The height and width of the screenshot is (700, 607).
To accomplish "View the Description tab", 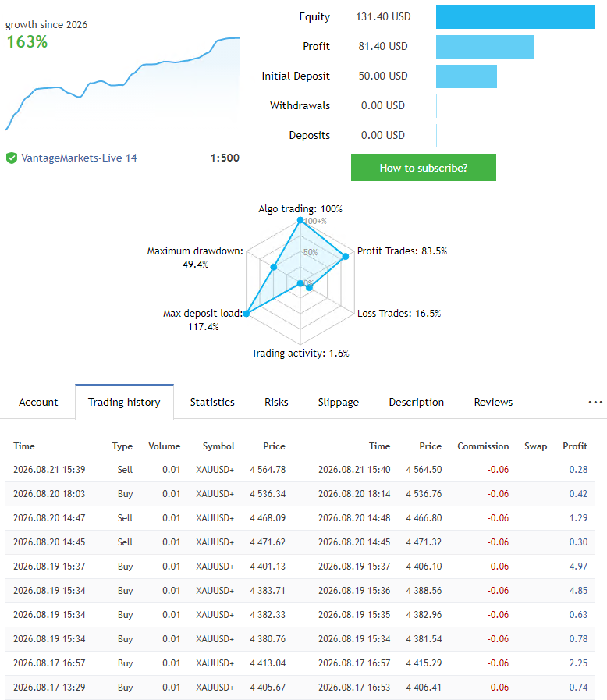I will 417,402.
